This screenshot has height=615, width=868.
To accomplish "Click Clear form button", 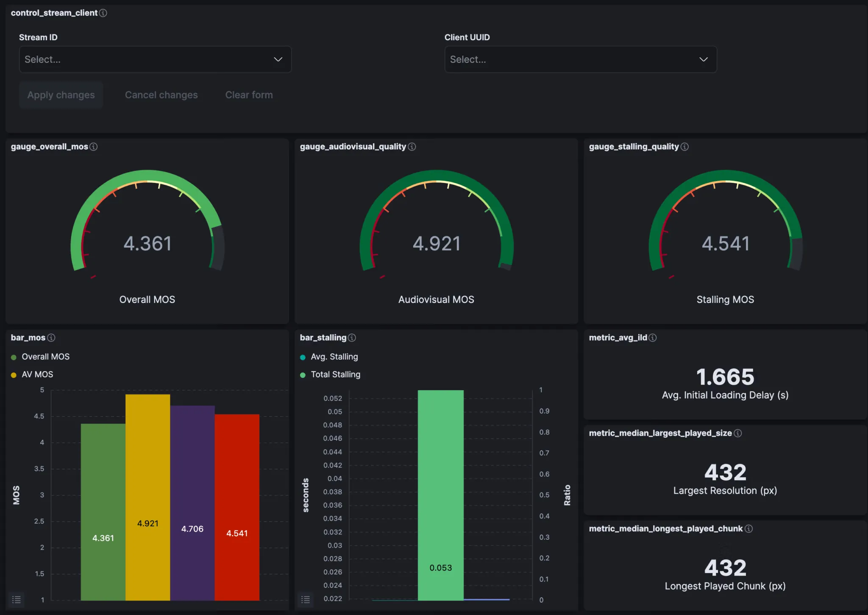I will pyautogui.click(x=249, y=95).
